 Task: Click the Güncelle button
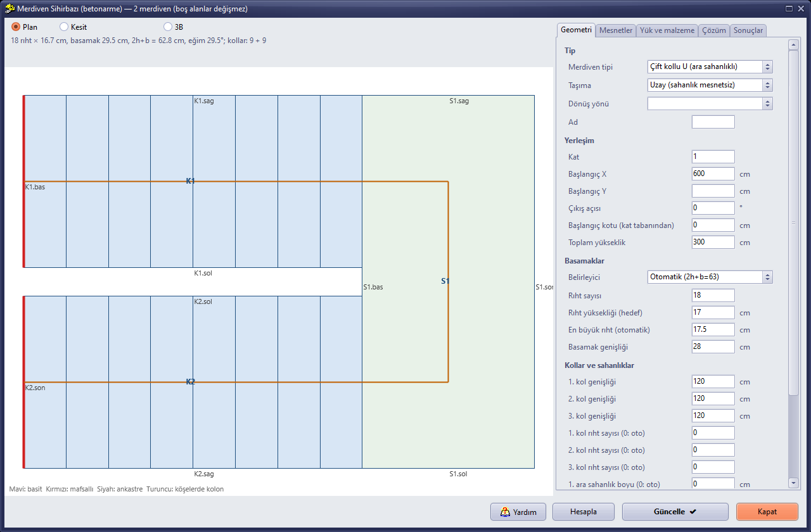click(x=675, y=512)
